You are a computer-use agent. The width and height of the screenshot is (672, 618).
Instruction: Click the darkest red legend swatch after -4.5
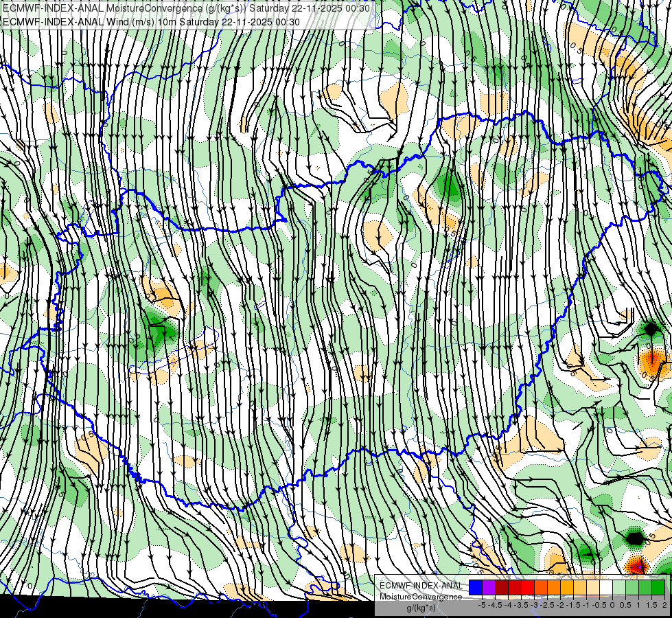[x=502, y=587]
